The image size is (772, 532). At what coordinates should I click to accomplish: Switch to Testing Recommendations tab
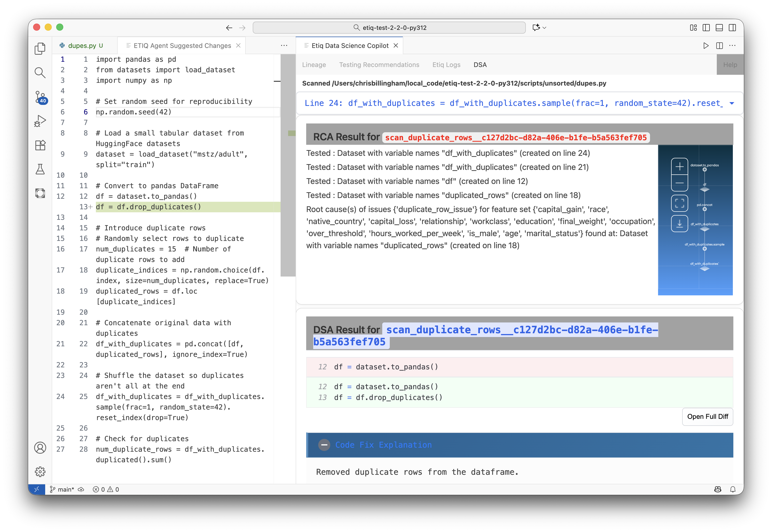[379, 65]
